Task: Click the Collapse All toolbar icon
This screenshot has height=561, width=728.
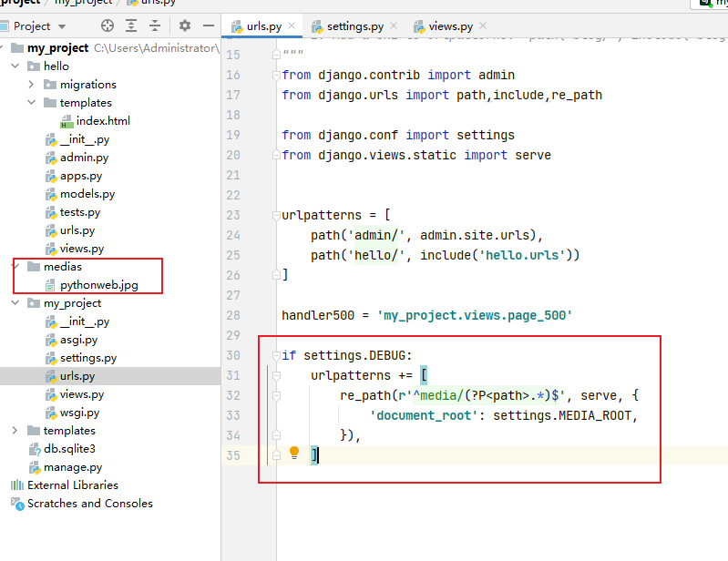Action: click(155, 25)
